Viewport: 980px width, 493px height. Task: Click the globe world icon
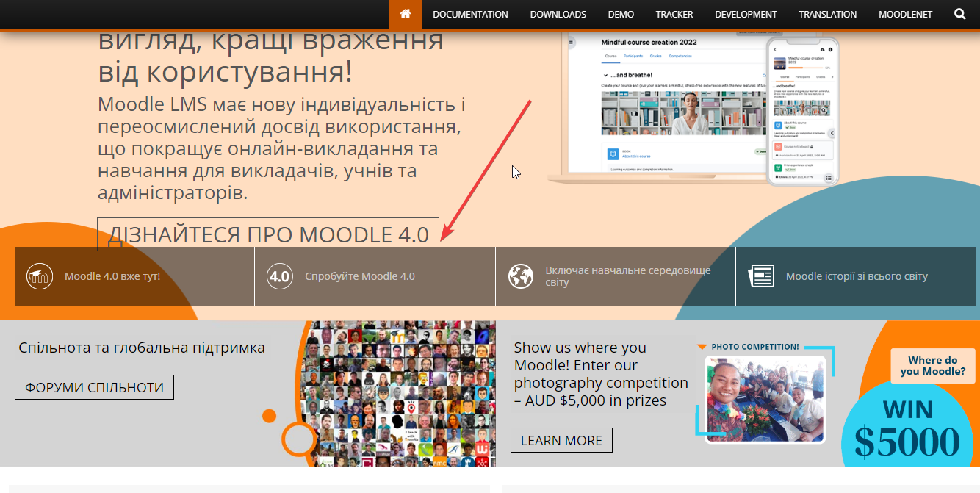(521, 276)
